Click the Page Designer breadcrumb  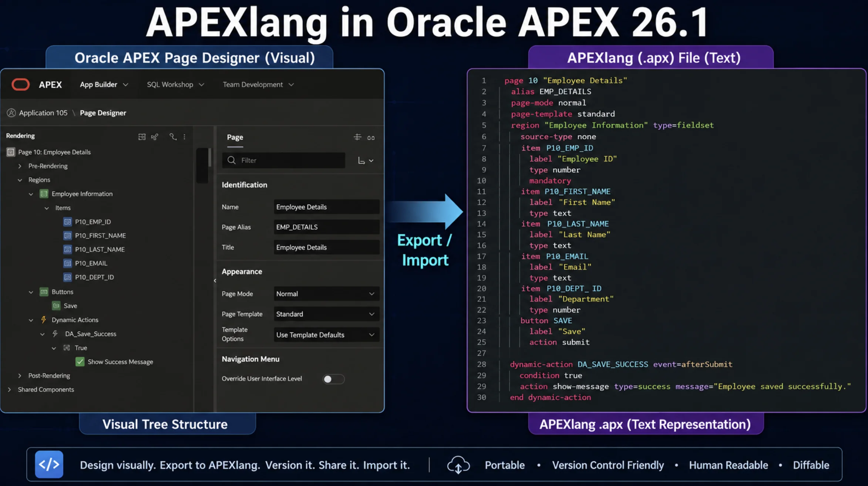coord(103,113)
